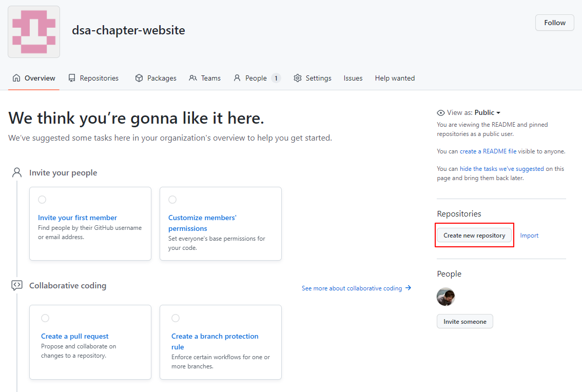Click the People sidebar heading
The height and width of the screenshot is (392, 582).
[449, 273]
